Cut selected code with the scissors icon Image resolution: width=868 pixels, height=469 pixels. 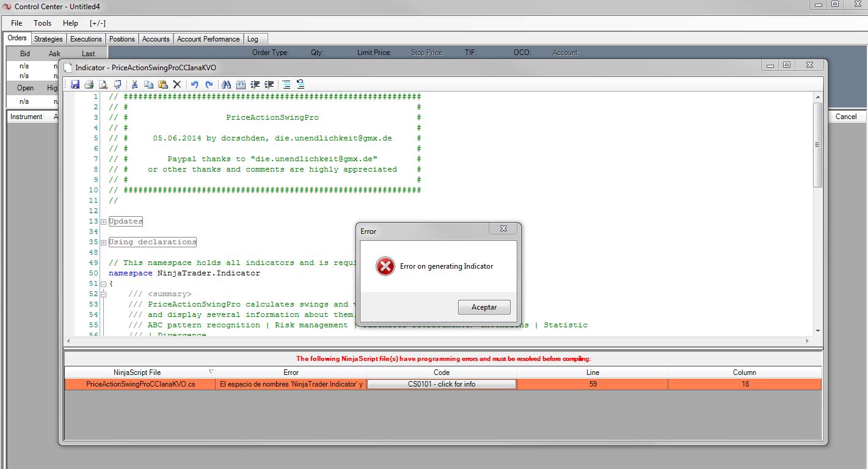click(x=134, y=84)
